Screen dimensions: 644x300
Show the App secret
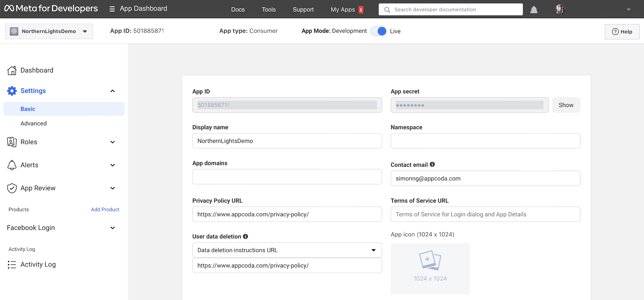coord(566,105)
